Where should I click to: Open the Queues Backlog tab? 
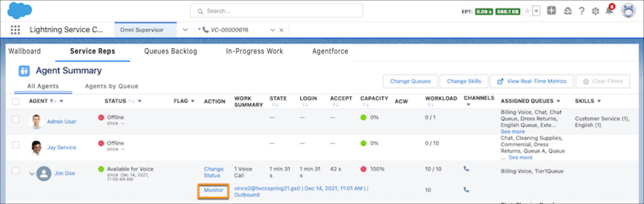[x=171, y=51]
